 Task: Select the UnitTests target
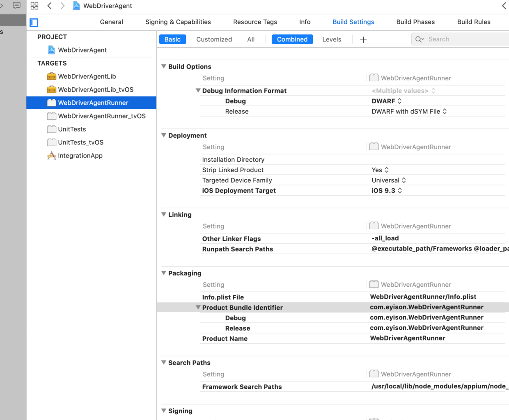coord(71,129)
